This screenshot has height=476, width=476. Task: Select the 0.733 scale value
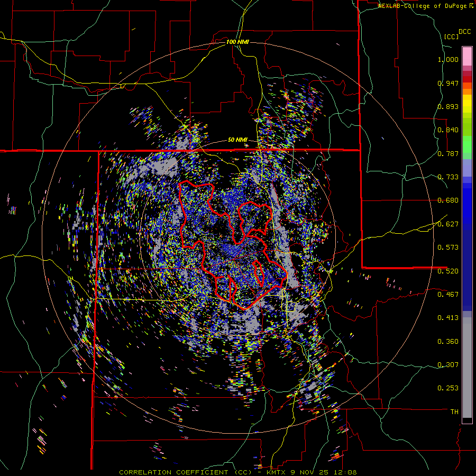tap(448, 177)
